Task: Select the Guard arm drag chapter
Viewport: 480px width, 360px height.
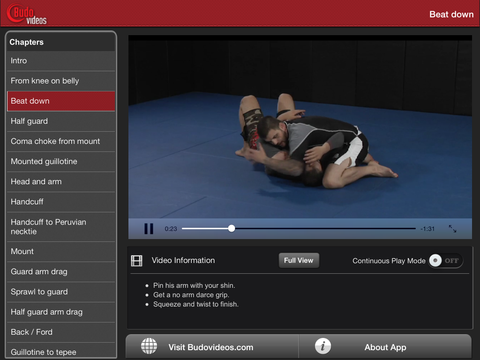Action: (x=61, y=272)
